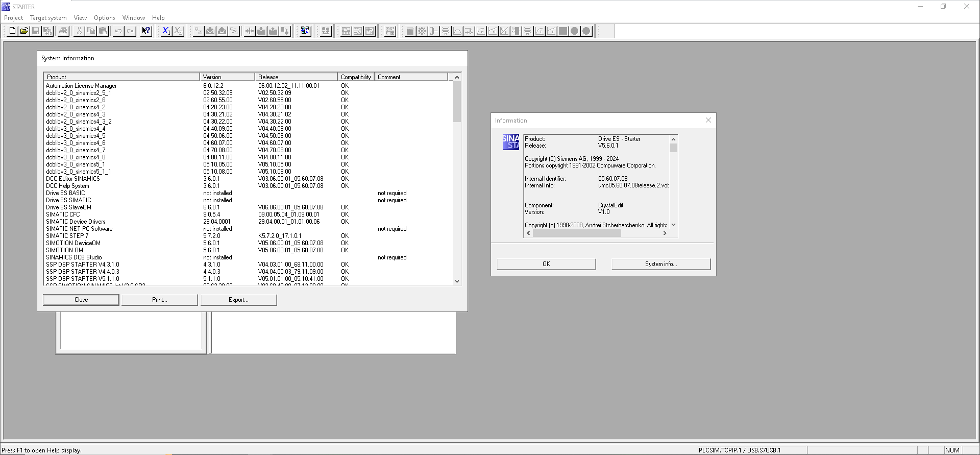This screenshot has height=455, width=980.
Task: Click the Undo arrow icon
Action: pos(118,31)
